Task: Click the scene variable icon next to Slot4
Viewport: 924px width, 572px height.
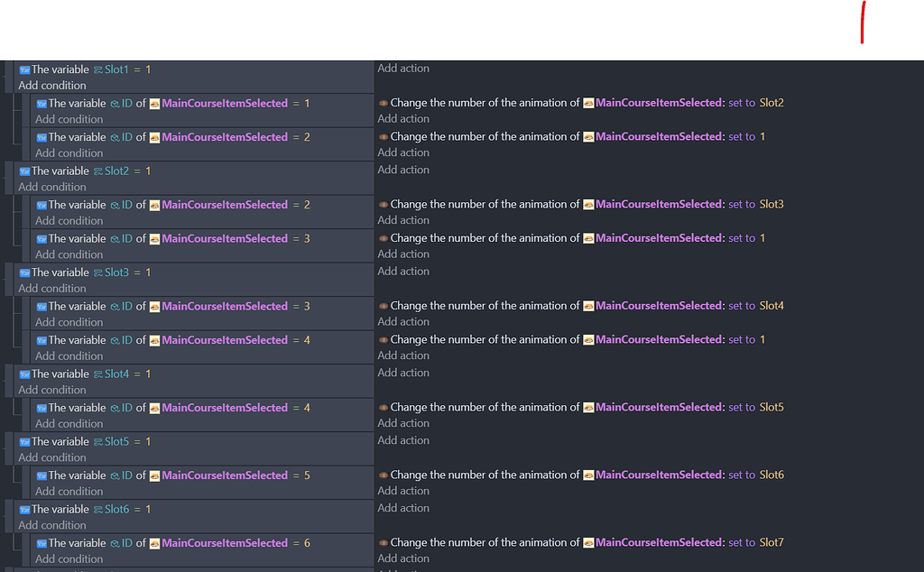Action: tap(97, 374)
